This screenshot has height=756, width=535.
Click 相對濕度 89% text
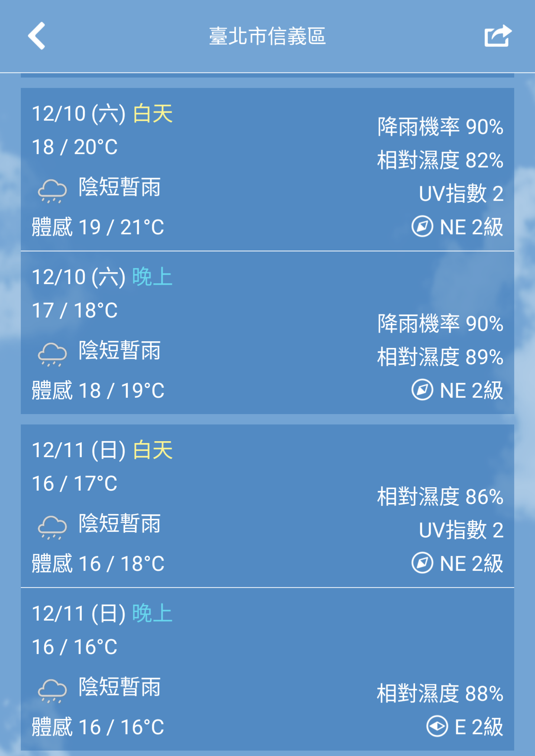point(440,357)
